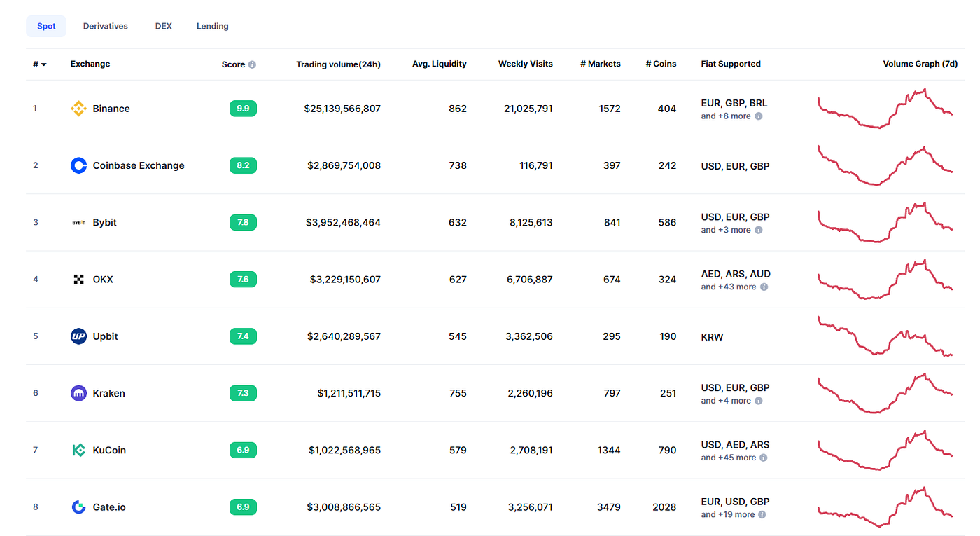Open Kraken's 7-day volume graph
The width and height of the screenshot is (980, 536).
(885, 393)
